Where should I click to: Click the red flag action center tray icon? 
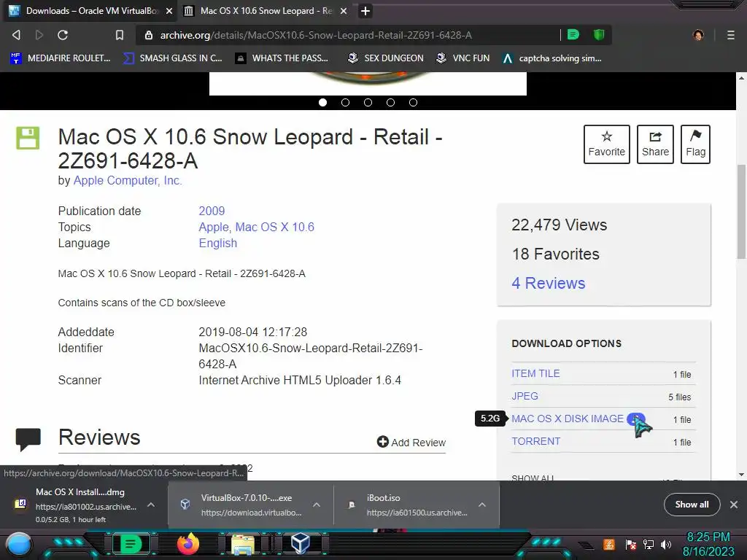point(631,545)
